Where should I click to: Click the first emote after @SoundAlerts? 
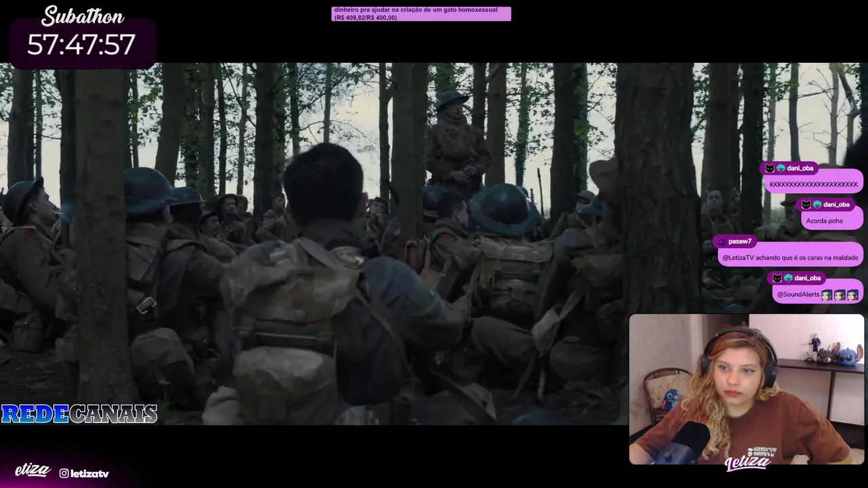(827, 295)
